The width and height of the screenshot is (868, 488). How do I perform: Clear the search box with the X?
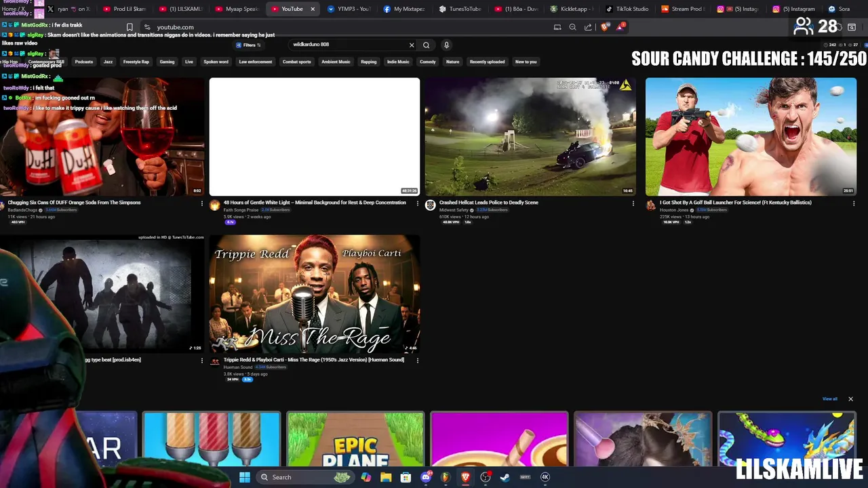coord(411,45)
